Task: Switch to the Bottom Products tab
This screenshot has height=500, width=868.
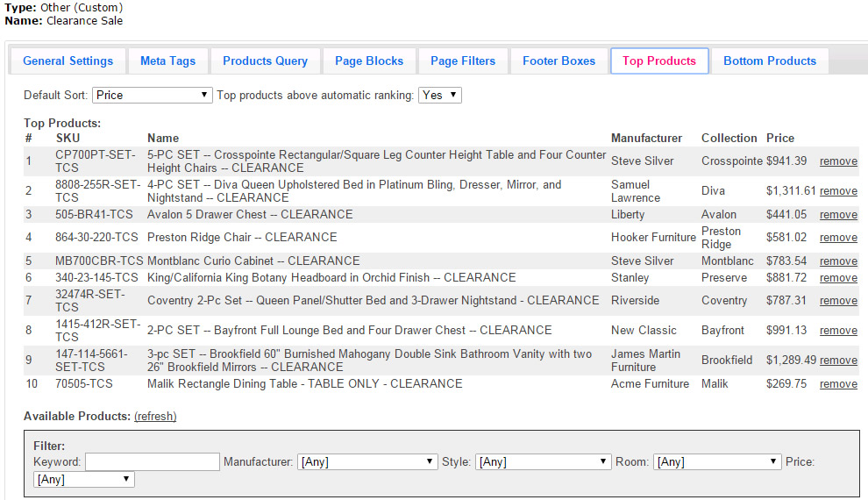Action: click(770, 61)
